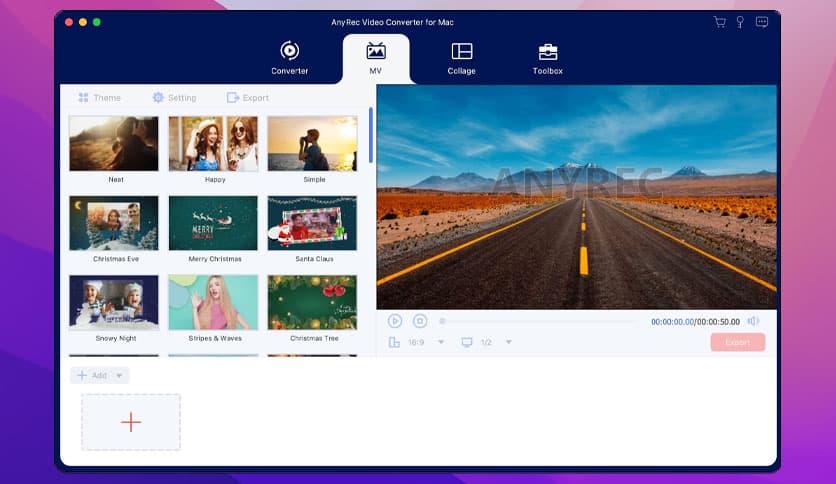This screenshot has height=484, width=836.
Task: Click the 00:00:00.00 timecode text
Action: (x=672, y=322)
